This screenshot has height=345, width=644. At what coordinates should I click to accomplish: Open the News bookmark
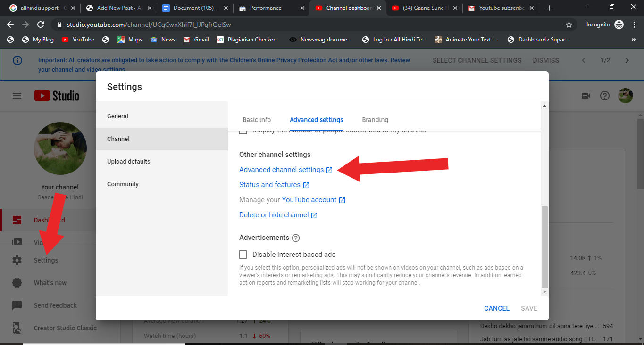[163, 40]
